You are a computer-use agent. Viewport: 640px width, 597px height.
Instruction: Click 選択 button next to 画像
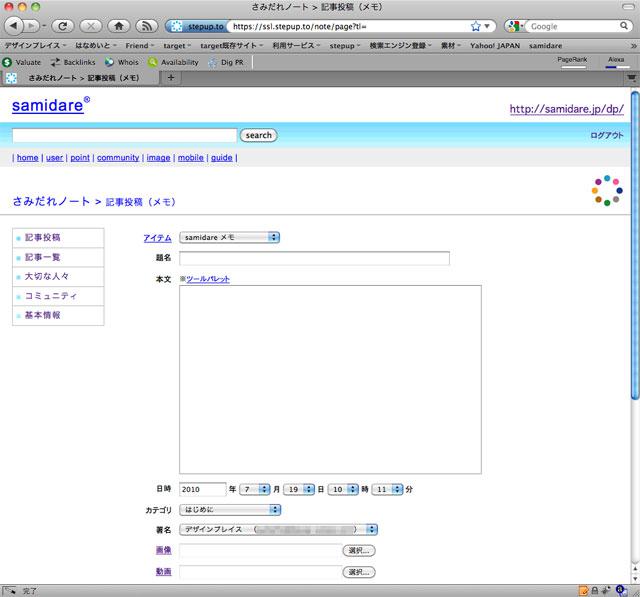pyautogui.click(x=359, y=550)
